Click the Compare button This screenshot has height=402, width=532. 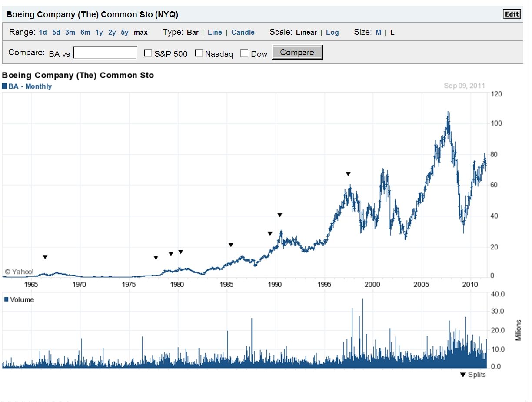[x=297, y=53]
